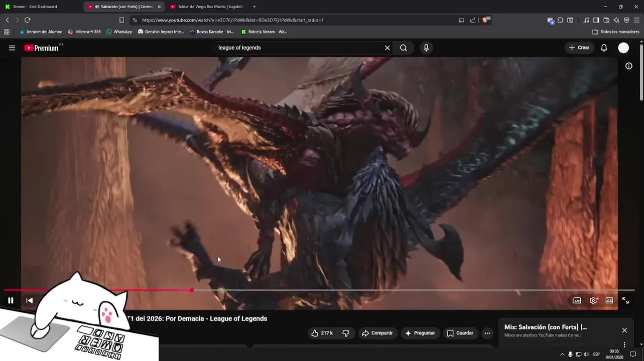Open YouTube notifications bell

(x=604, y=48)
